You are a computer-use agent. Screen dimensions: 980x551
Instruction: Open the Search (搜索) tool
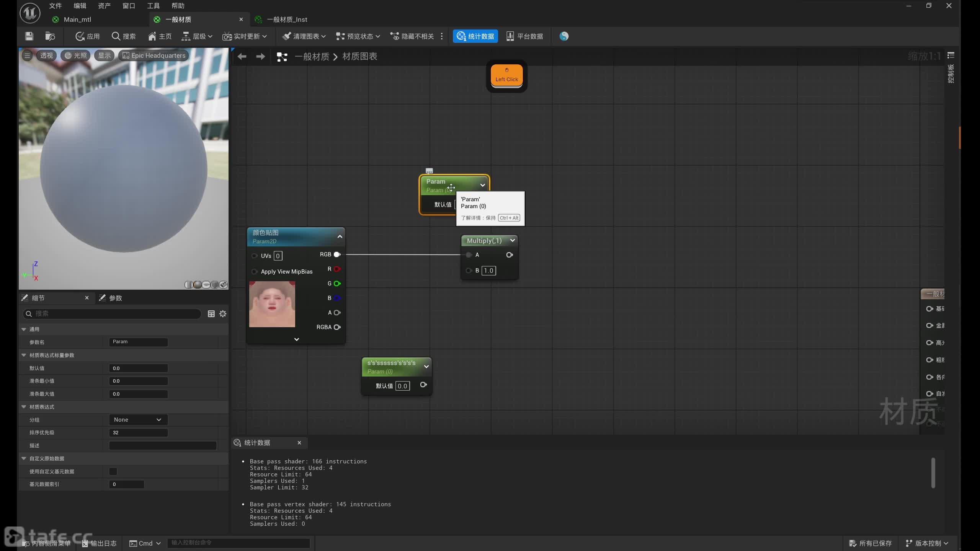[x=123, y=36]
